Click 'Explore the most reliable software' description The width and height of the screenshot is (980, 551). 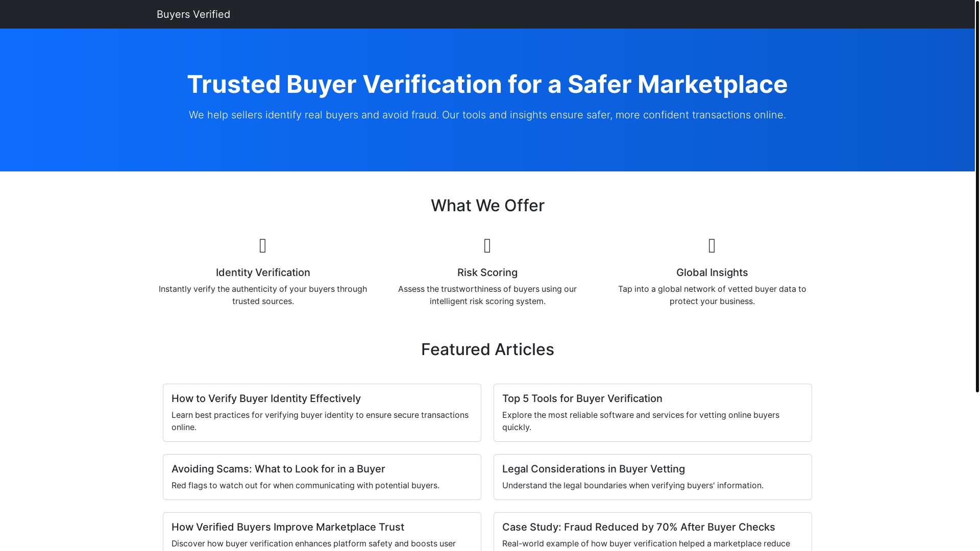(641, 421)
